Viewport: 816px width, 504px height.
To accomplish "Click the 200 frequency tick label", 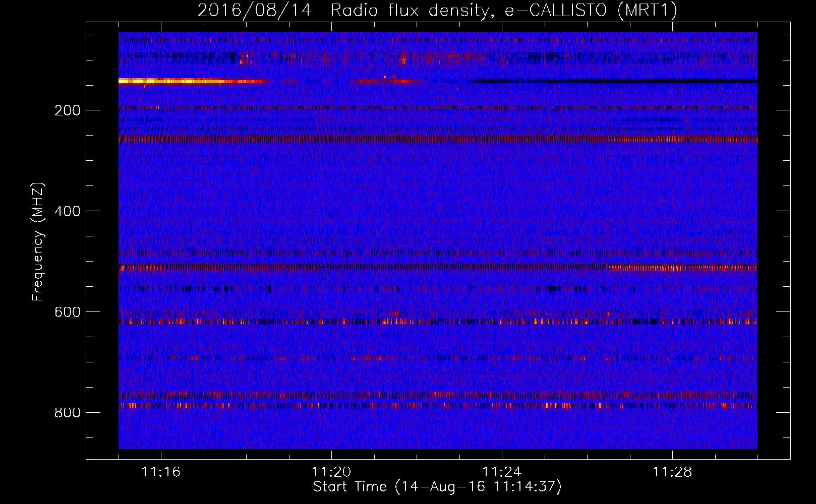I will click(68, 110).
